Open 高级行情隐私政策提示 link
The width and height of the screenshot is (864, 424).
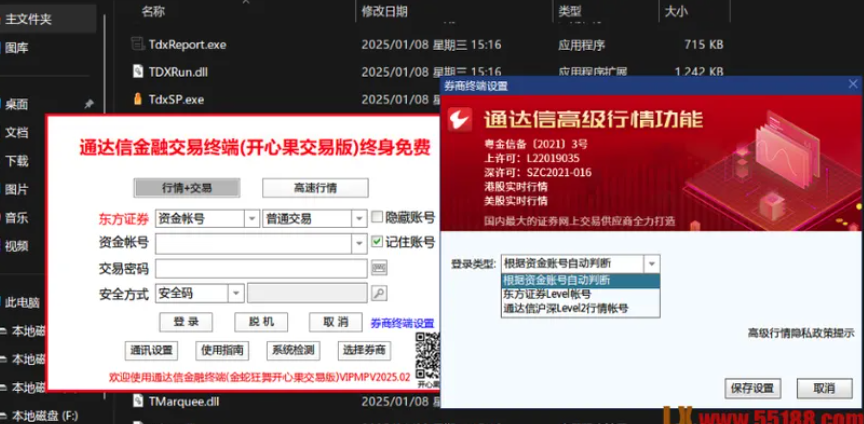tap(801, 333)
